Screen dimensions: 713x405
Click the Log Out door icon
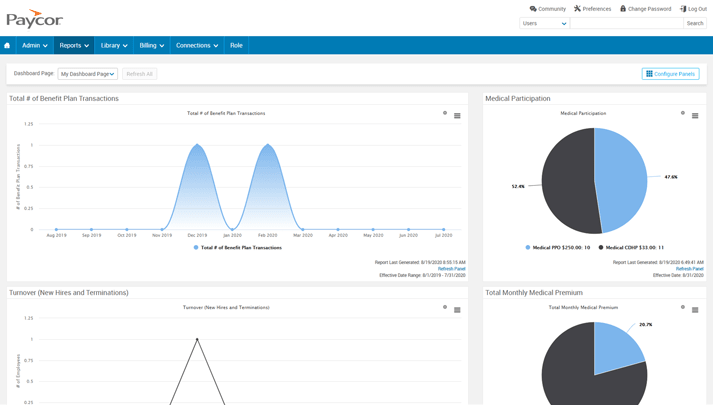[x=683, y=9]
